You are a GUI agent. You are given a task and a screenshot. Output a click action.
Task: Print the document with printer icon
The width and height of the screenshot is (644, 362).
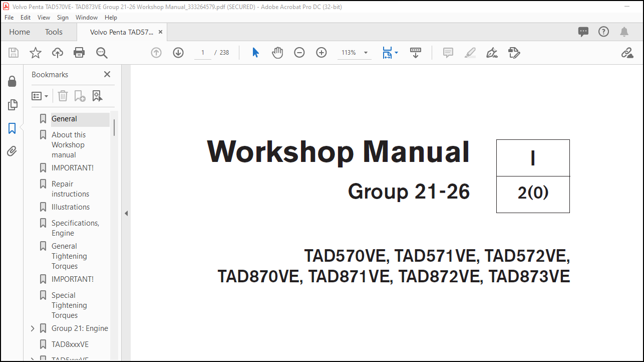pyautogui.click(x=79, y=53)
